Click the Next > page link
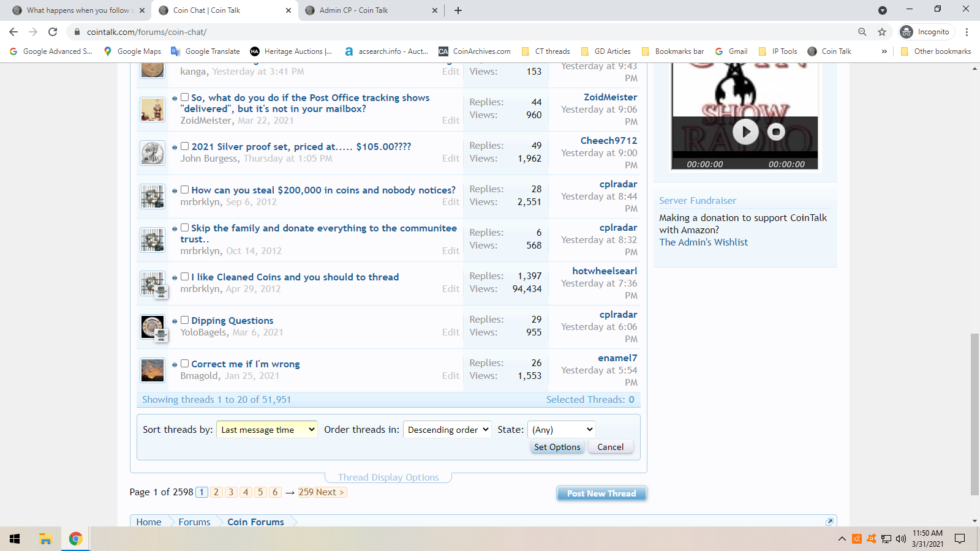The image size is (980, 551). (x=330, y=492)
